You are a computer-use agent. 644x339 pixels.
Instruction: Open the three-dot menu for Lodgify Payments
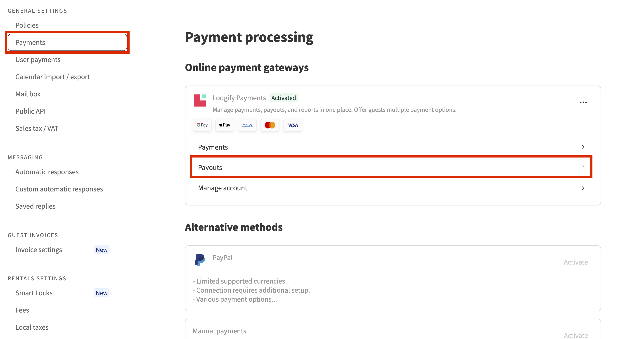point(583,102)
